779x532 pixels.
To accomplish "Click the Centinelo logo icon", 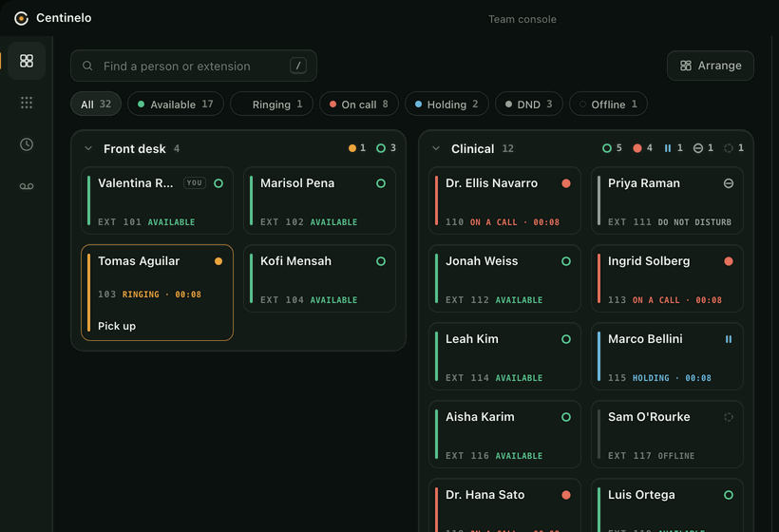I will [x=21, y=18].
